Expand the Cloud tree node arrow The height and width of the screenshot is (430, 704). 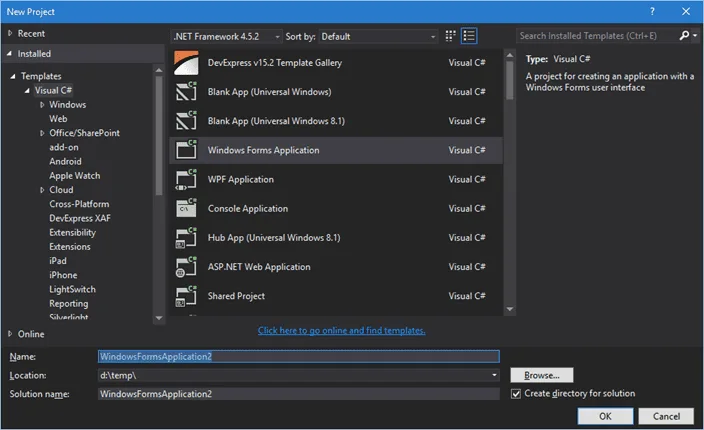pos(42,190)
